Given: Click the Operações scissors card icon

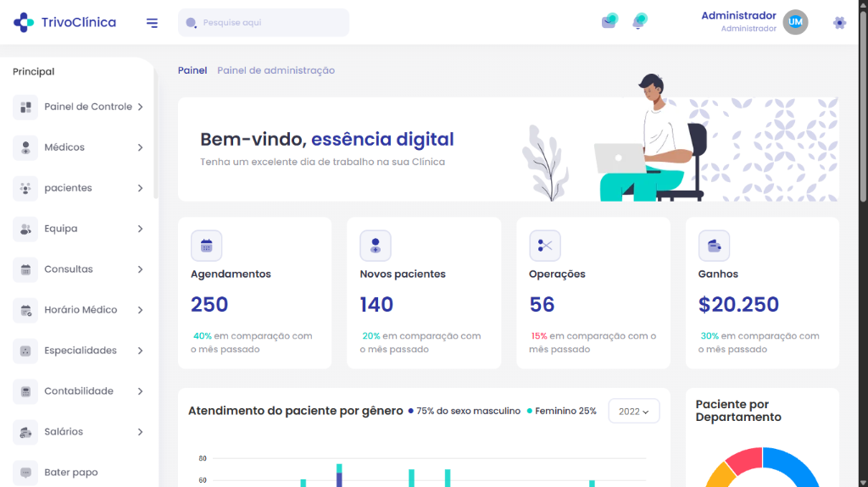Looking at the screenshot, I should (545, 246).
